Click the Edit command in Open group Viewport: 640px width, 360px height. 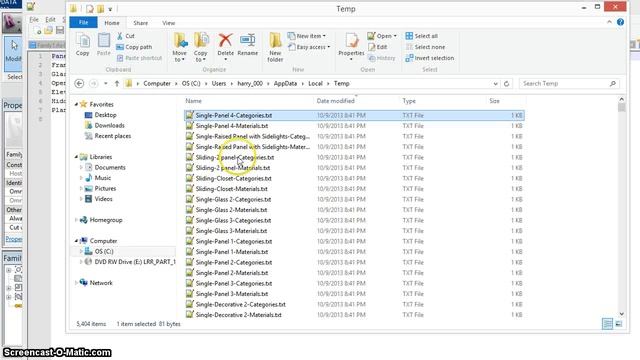click(377, 47)
